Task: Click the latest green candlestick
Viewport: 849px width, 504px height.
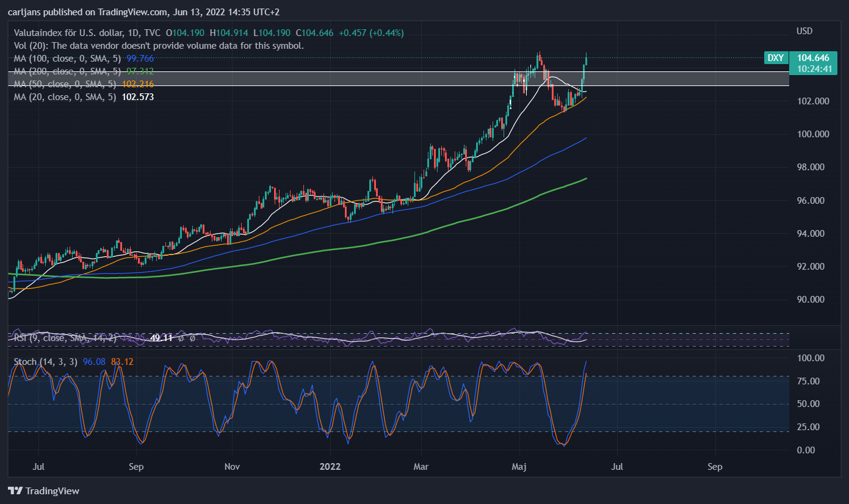Action: (586, 59)
